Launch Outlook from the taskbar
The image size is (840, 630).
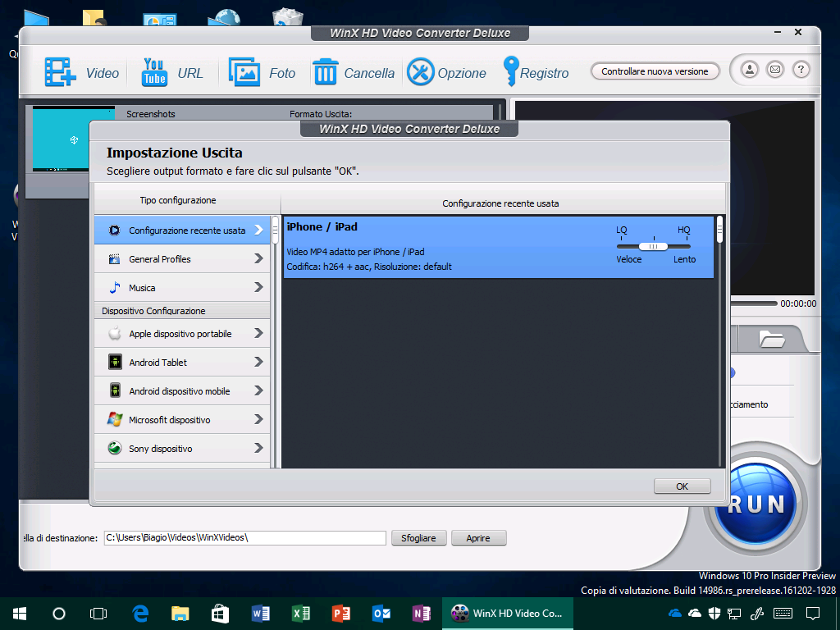coord(381,614)
